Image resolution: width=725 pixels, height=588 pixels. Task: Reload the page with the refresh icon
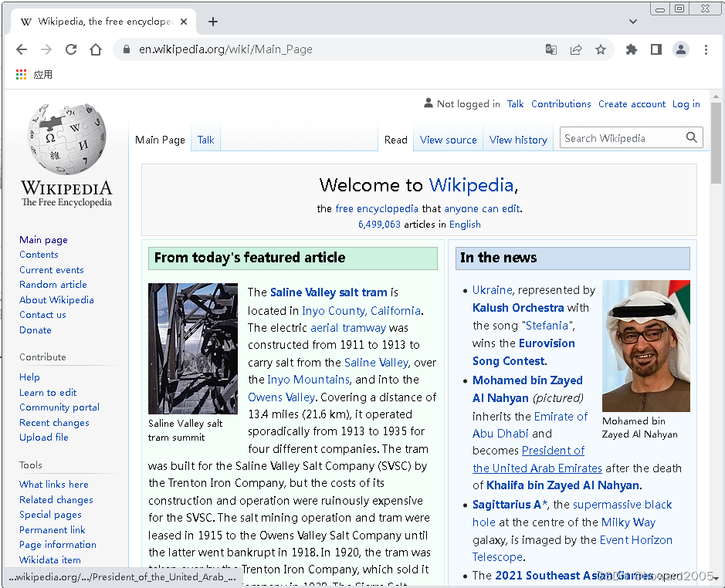tap(71, 49)
